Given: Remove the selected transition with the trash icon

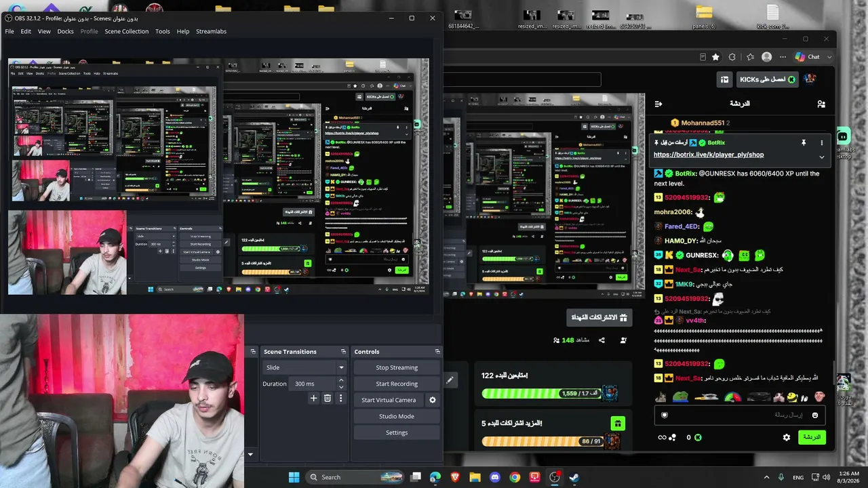Looking at the screenshot, I should coord(328,399).
